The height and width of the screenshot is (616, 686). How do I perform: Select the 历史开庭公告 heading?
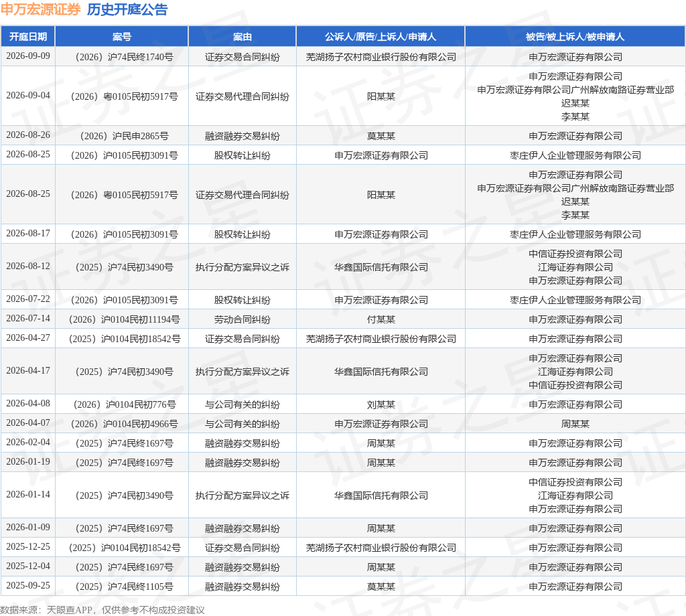coord(127,9)
